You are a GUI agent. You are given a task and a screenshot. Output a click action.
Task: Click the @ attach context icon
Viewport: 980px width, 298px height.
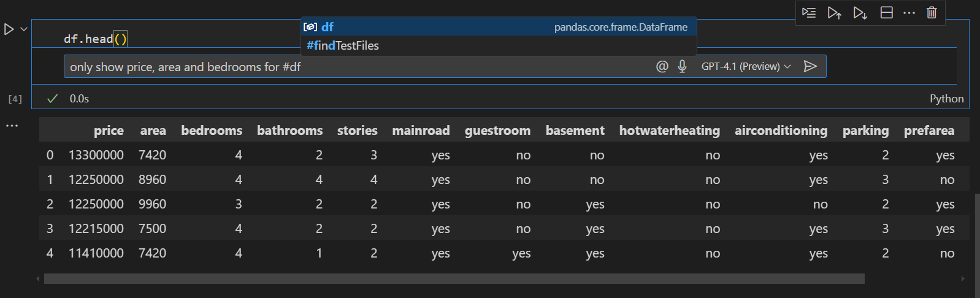[x=662, y=66]
